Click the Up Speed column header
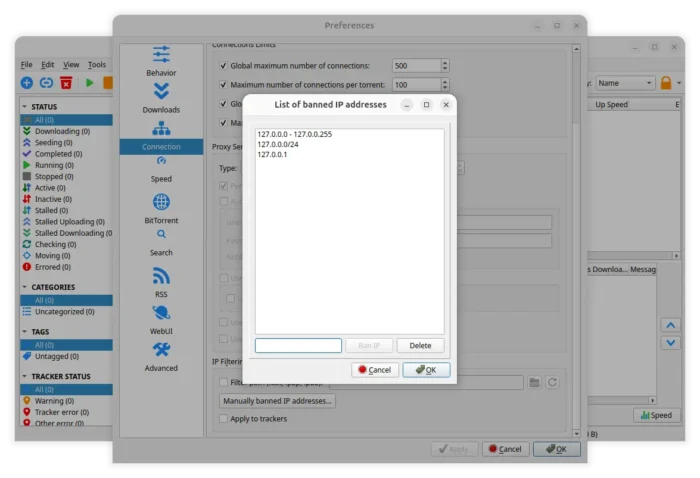The width and height of the screenshot is (700, 478). click(612, 104)
